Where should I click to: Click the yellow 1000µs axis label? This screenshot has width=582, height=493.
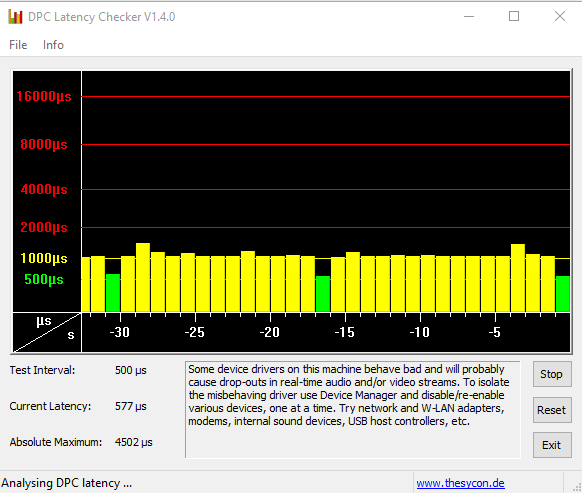coord(44,258)
